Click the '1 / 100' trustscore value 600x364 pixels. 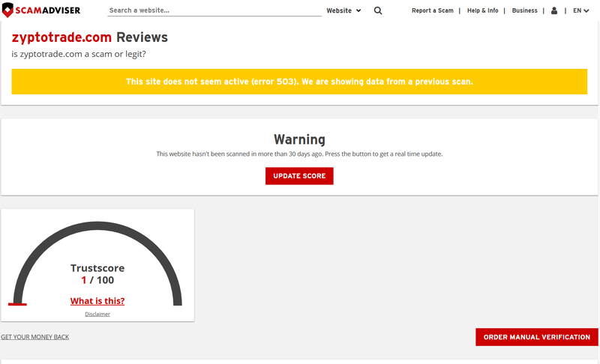click(97, 280)
